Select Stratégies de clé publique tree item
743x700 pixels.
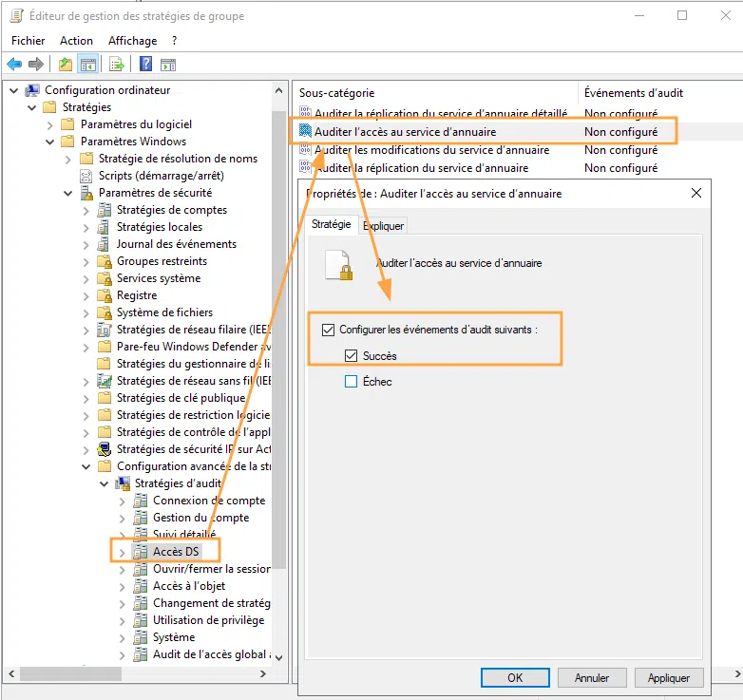(181, 398)
